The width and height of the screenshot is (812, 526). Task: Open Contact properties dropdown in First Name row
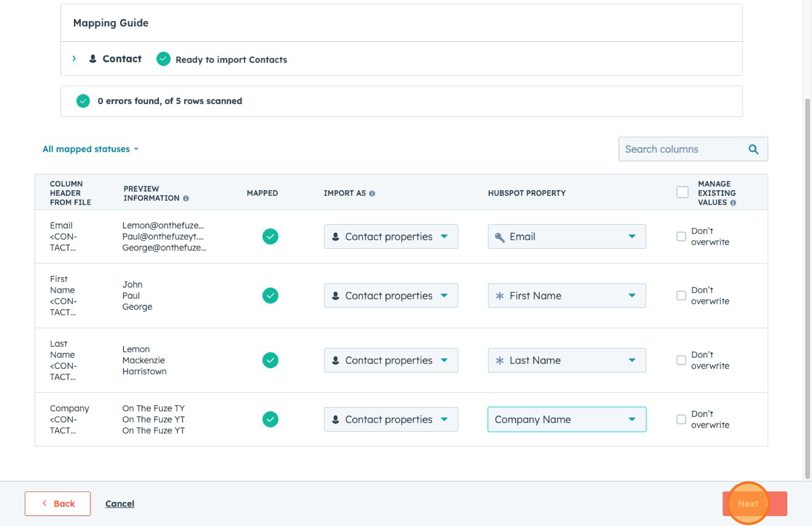tap(391, 295)
